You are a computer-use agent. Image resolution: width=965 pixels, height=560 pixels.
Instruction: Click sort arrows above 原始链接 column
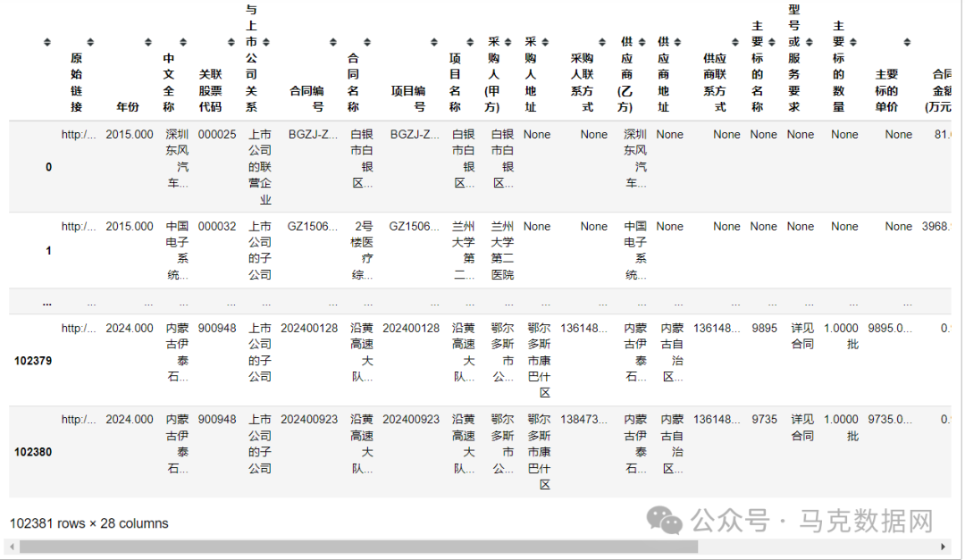[90, 43]
